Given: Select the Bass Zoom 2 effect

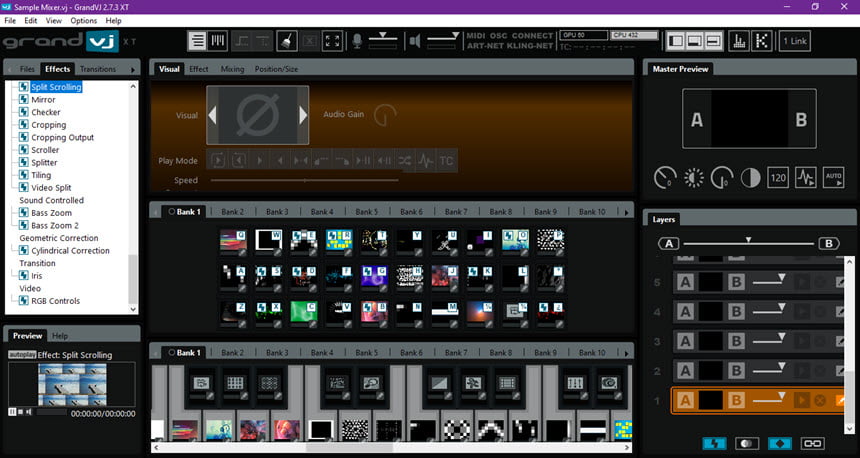Looking at the screenshot, I should click(x=55, y=225).
